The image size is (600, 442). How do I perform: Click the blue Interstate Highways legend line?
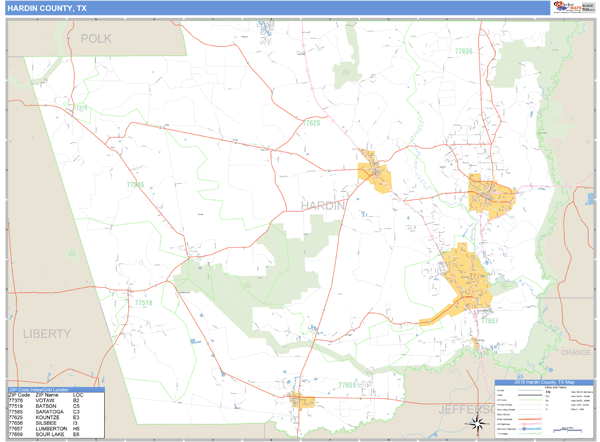[530, 429]
